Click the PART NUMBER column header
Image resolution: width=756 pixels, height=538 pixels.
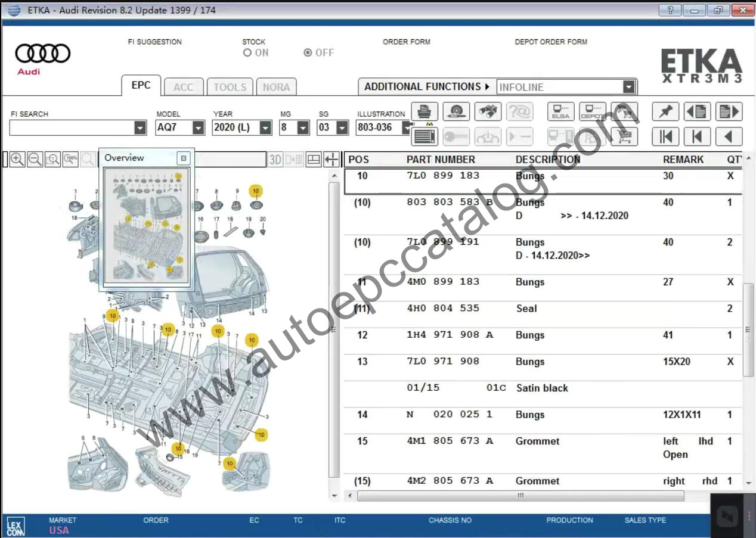[441, 160]
